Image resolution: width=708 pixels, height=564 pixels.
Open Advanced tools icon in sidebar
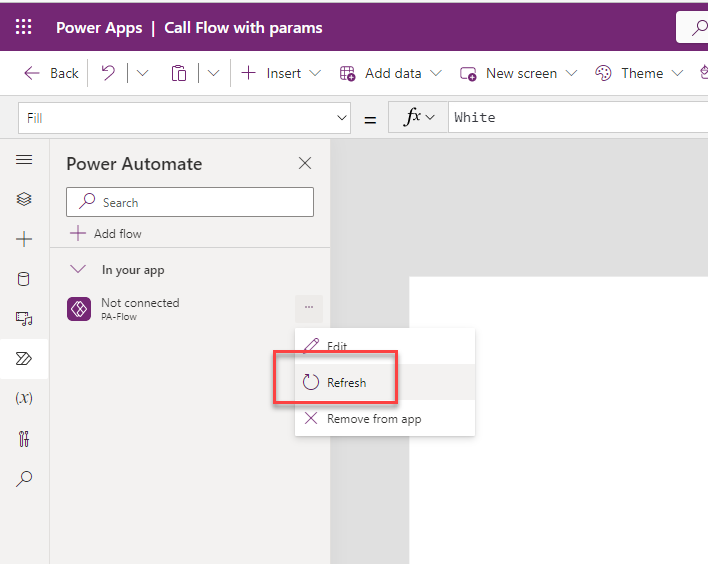[x=24, y=438]
